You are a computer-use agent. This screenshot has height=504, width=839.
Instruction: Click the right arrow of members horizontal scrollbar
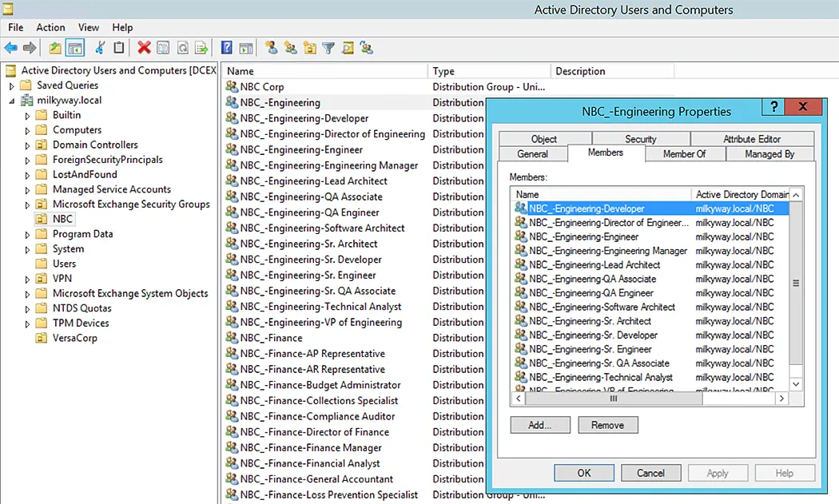(781, 398)
